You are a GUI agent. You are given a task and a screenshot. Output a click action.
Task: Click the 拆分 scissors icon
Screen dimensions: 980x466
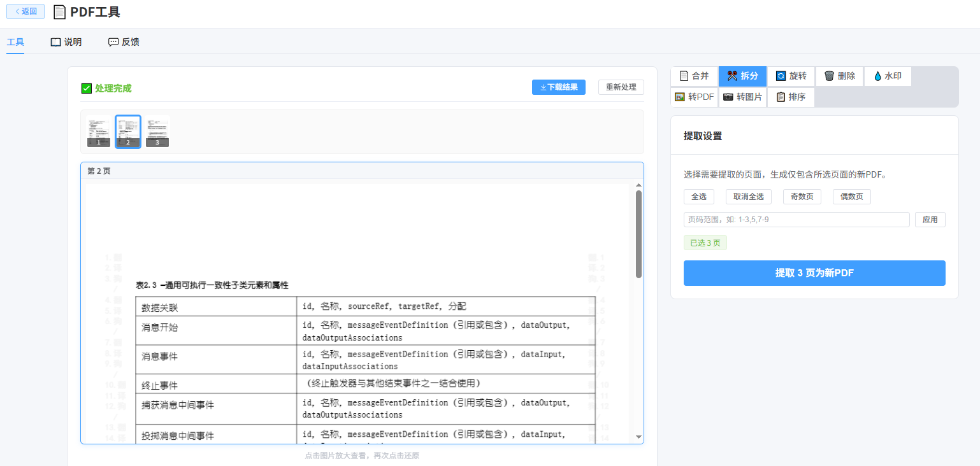tap(732, 76)
